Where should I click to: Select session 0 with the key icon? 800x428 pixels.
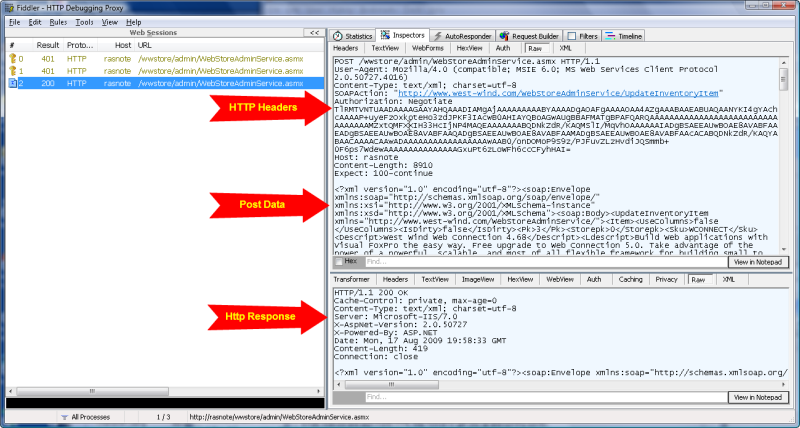(x=11, y=59)
